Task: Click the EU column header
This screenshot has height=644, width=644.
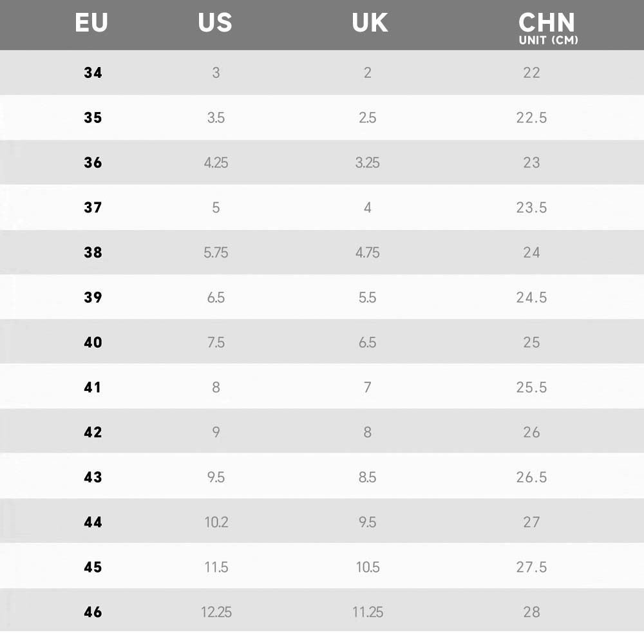Action: 91,23
